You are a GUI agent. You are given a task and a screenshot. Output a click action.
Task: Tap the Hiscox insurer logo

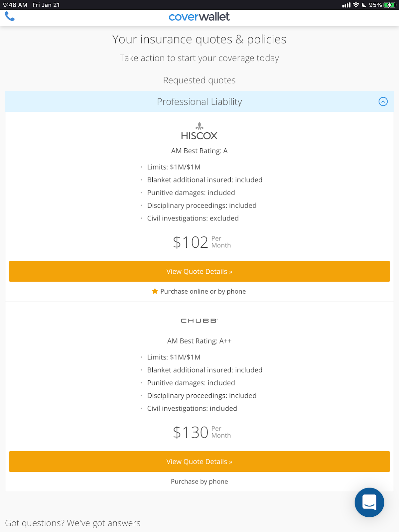[x=199, y=131]
